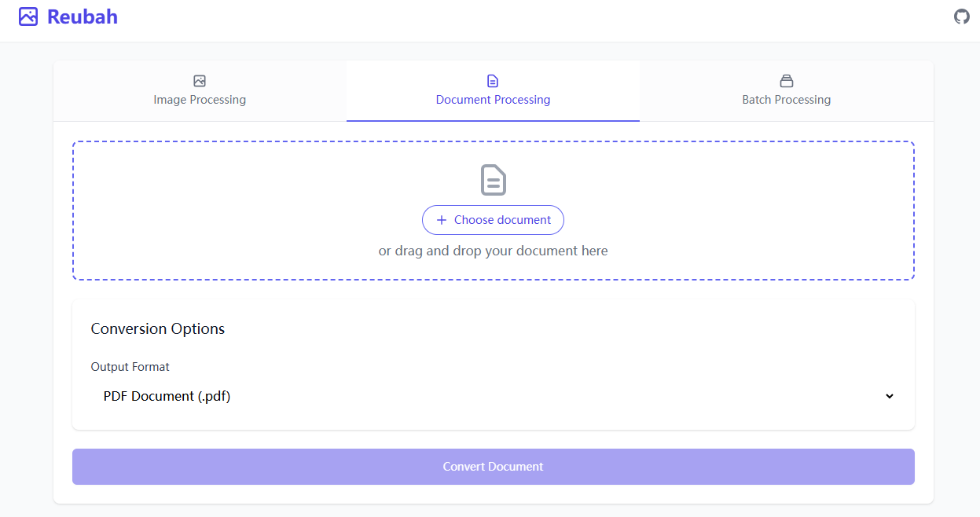This screenshot has width=980, height=517.
Task: Switch to the Image Processing tab
Action: 200,91
